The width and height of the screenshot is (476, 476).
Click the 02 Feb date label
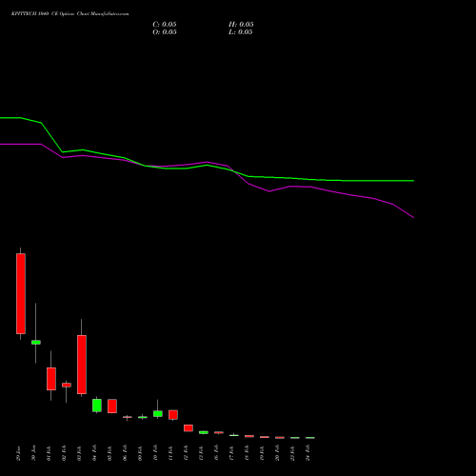65,453
